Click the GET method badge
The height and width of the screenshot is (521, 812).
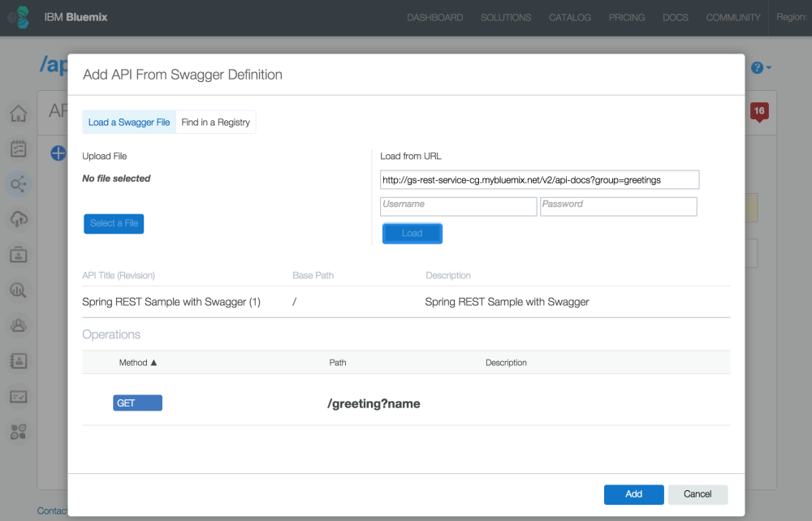[x=138, y=403]
